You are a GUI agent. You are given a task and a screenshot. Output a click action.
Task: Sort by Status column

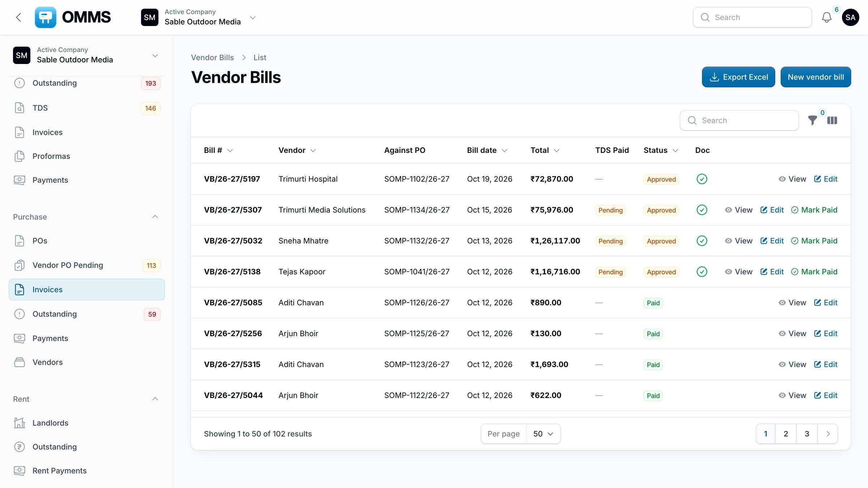[661, 150]
